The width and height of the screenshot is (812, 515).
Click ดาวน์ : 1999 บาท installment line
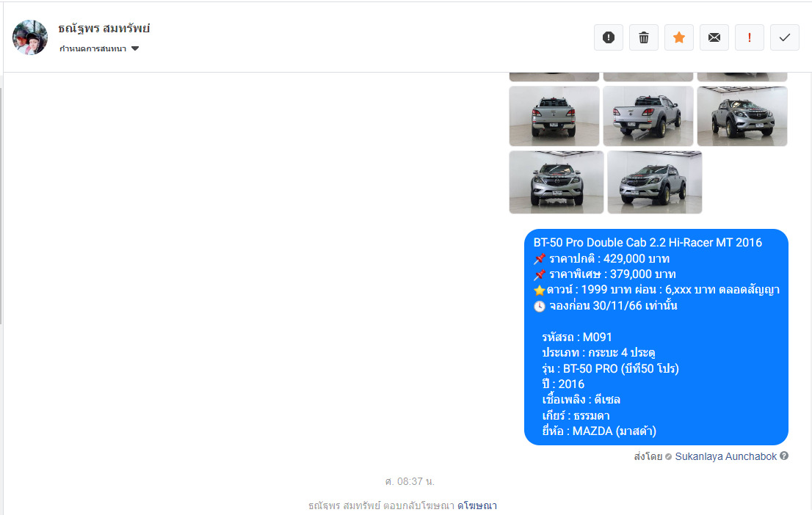(x=656, y=290)
